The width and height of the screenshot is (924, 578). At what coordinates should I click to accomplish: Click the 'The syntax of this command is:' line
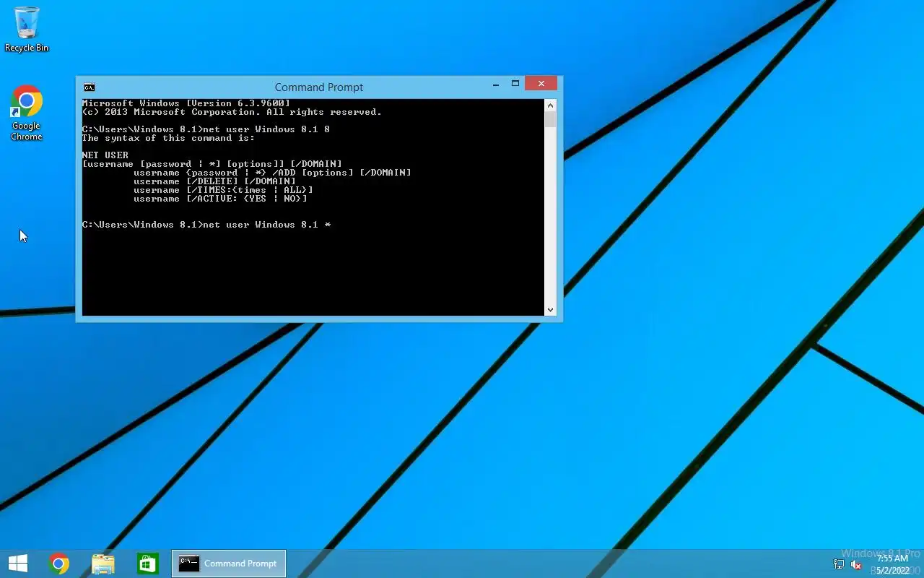point(168,138)
